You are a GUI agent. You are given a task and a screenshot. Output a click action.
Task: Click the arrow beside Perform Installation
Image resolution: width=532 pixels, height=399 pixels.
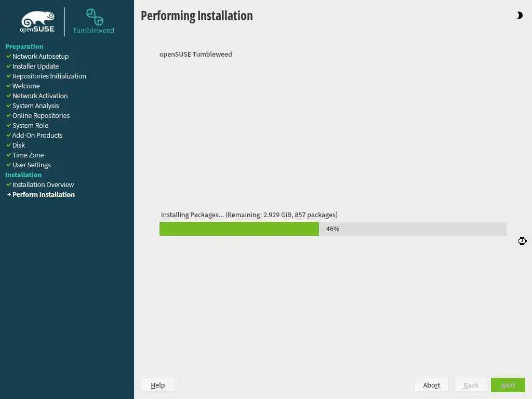[9, 195]
